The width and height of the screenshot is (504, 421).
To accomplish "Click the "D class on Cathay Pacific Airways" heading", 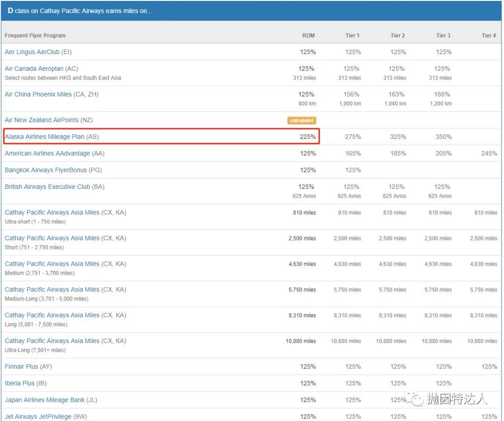I will pos(80,11).
